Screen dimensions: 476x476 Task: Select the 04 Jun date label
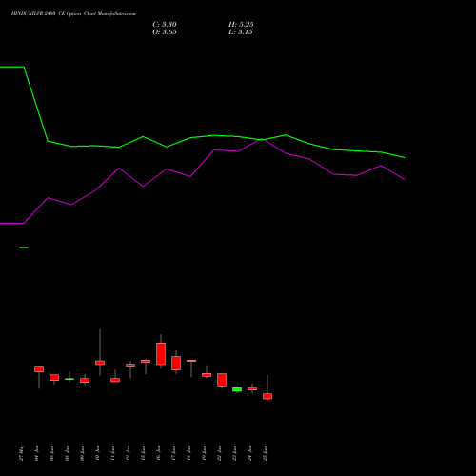[37, 453]
